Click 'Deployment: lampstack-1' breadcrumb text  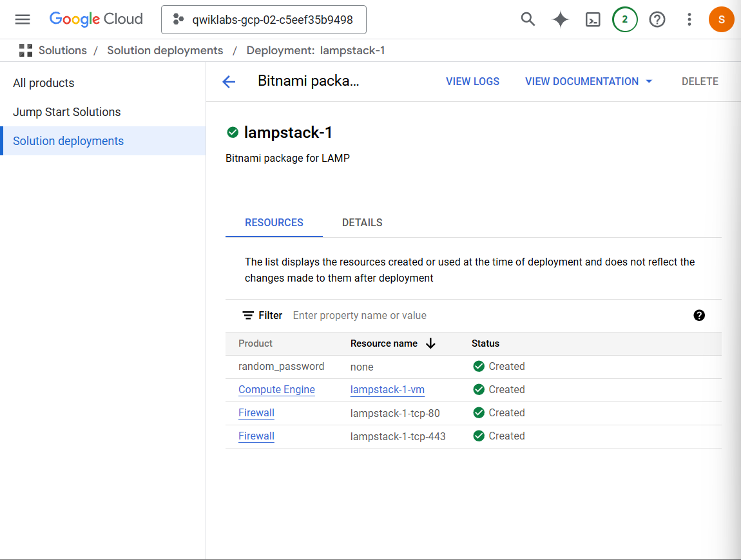coord(316,50)
